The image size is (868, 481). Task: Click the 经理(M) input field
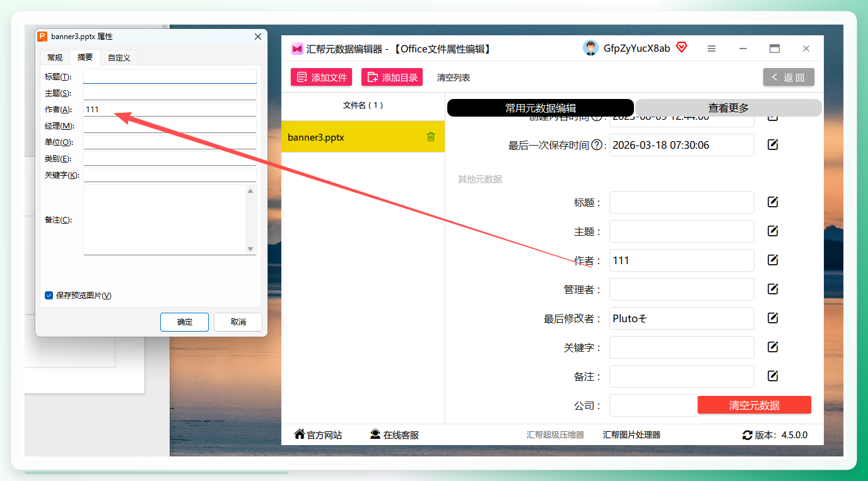pyautogui.click(x=170, y=125)
